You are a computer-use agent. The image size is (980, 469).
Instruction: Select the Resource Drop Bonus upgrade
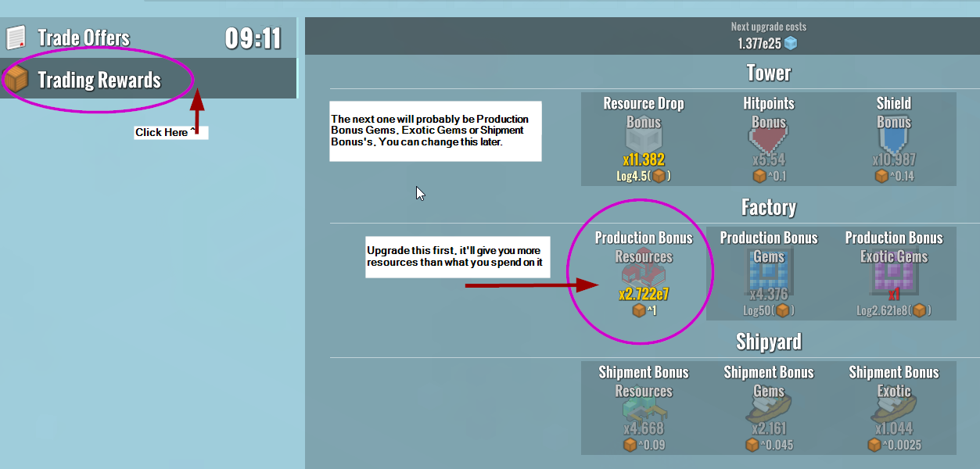(x=644, y=139)
